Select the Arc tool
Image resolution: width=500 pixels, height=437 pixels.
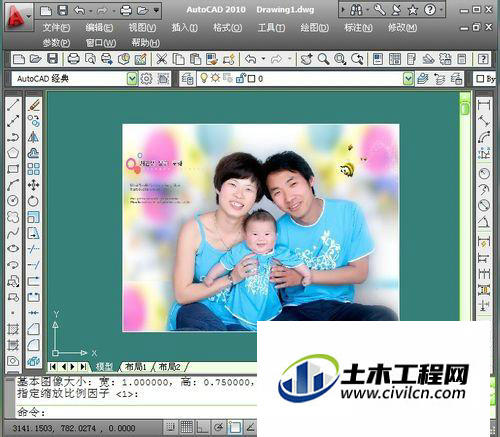13,185
